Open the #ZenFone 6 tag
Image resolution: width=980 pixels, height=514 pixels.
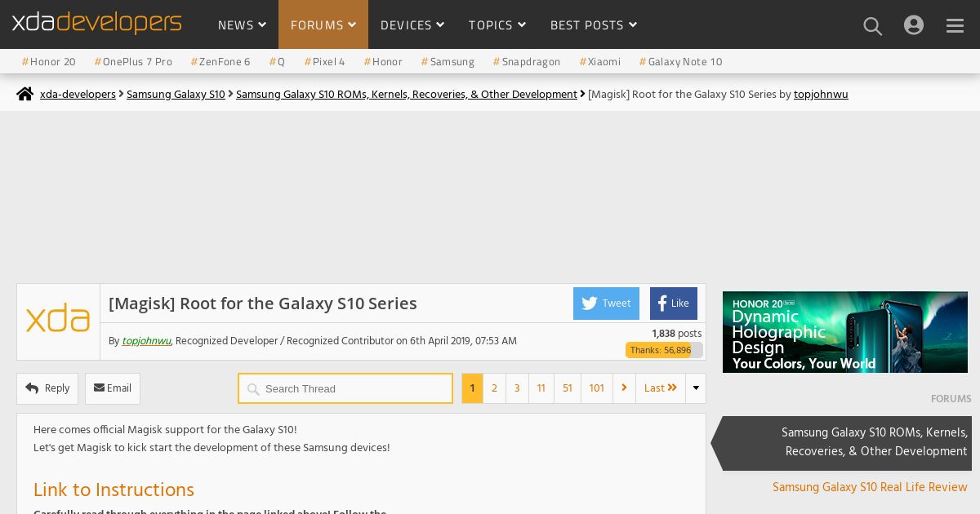pos(220,62)
